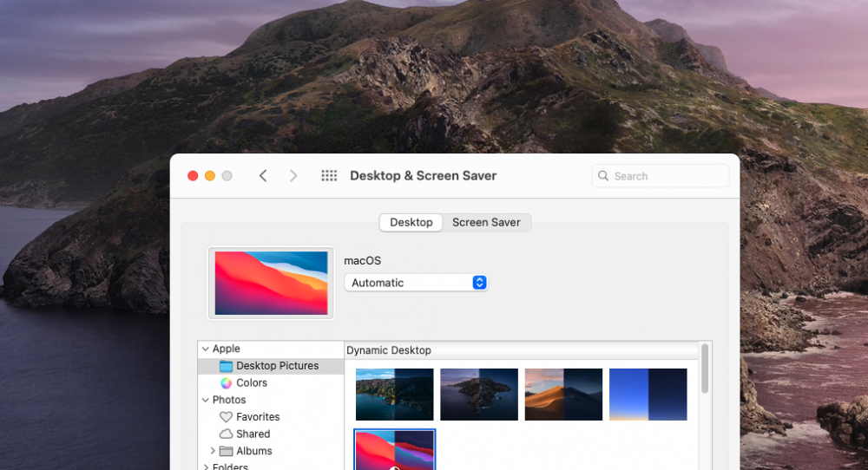Screen dimensions: 868x470
Task: Go forward with the right chevron arrow
Action: pos(293,176)
